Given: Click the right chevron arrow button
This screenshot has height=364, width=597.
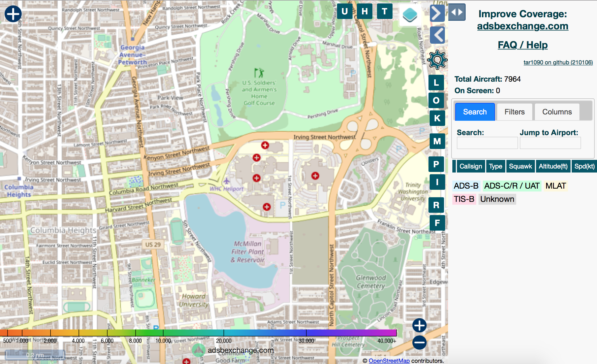Looking at the screenshot, I should 437,13.
